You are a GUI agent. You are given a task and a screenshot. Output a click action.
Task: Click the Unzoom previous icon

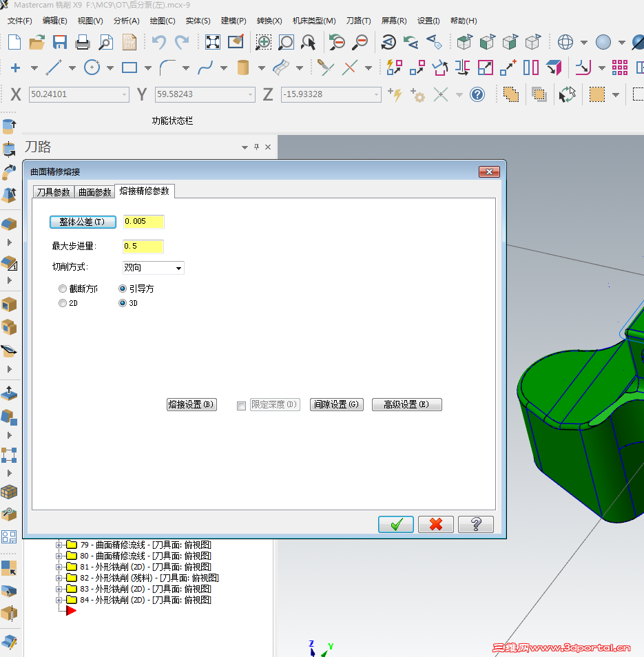point(336,42)
